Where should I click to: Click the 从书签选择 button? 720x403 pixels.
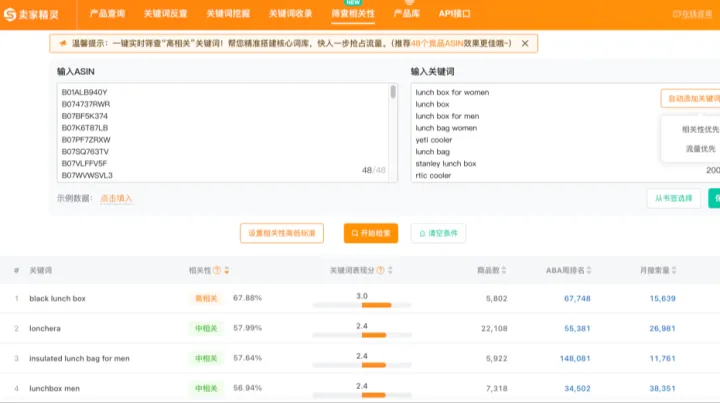tap(674, 198)
